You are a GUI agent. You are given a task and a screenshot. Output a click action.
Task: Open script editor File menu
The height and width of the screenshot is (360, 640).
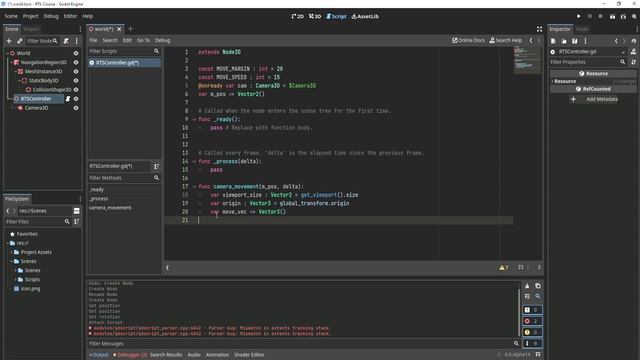point(93,40)
